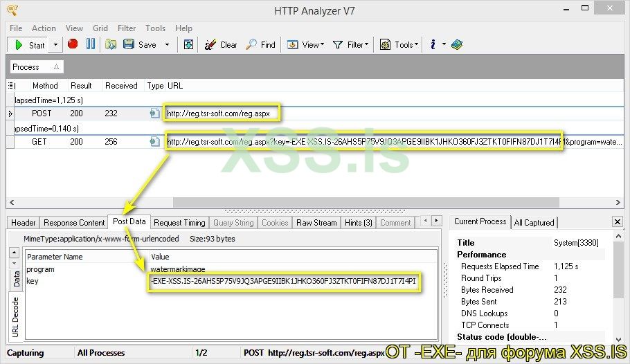Start capturing with the green Start button
The width and height of the screenshot is (630, 364).
[x=29, y=45]
